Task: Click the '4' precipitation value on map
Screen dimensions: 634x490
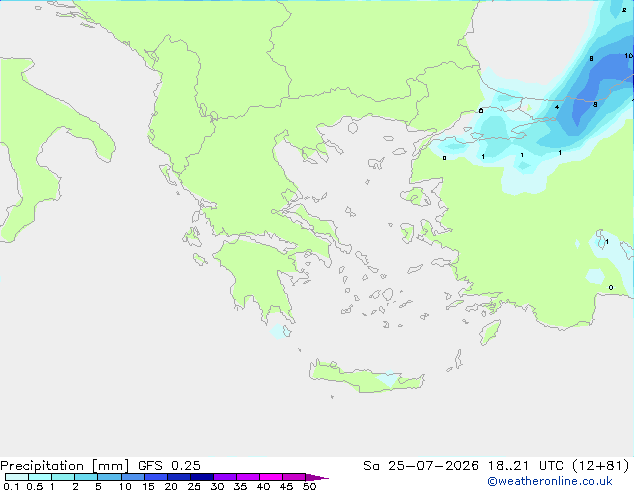Action: pos(557,107)
